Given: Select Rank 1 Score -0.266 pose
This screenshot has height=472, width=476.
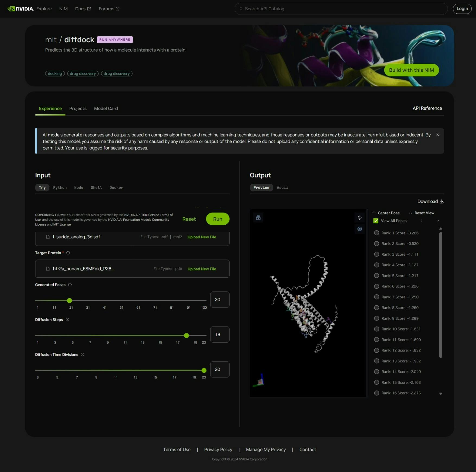Looking at the screenshot, I should (376, 233).
